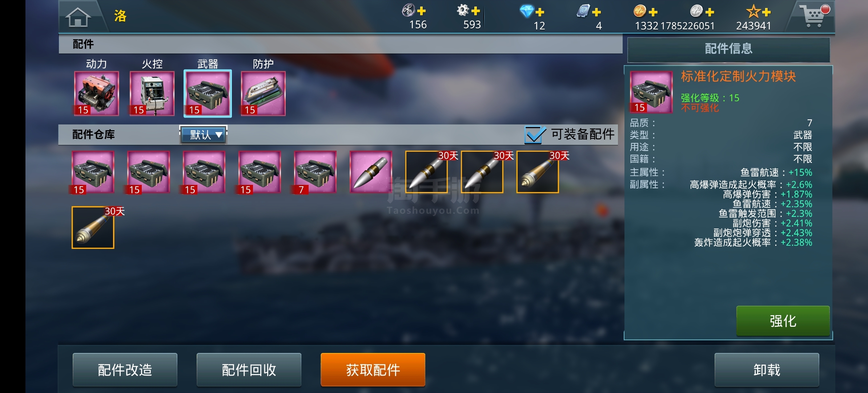Click the 强化 enhance button

click(783, 321)
